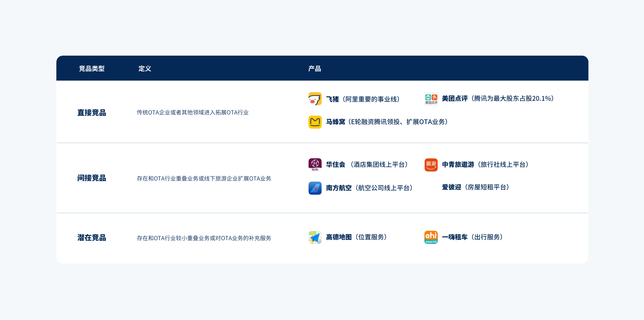Click the orange 中青旅遨游 app icon
This screenshot has width=644, height=320.
coord(431,165)
